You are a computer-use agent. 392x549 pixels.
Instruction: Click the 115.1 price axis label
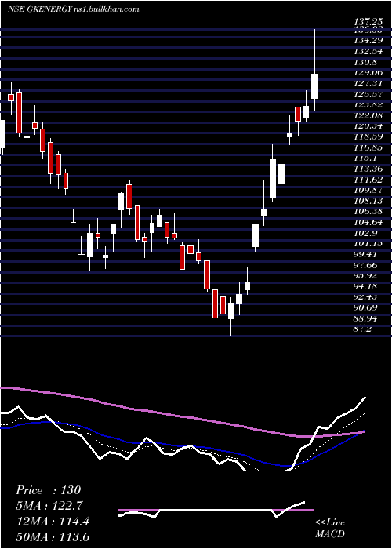pos(366,158)
